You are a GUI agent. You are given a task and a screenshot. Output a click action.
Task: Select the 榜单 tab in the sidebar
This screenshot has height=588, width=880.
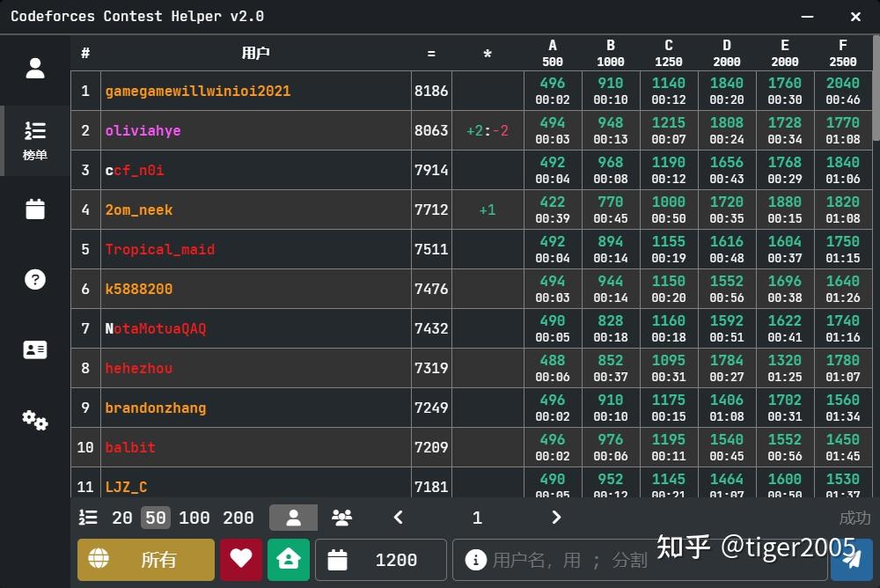pyautogui.click(x=34, y=138)
